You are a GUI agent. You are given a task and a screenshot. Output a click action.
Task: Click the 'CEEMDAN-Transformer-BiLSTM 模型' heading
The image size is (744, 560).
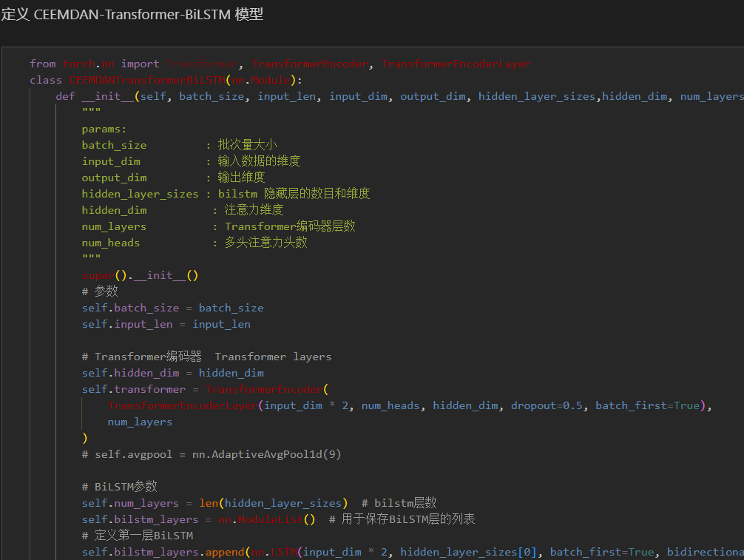(132, 15)
